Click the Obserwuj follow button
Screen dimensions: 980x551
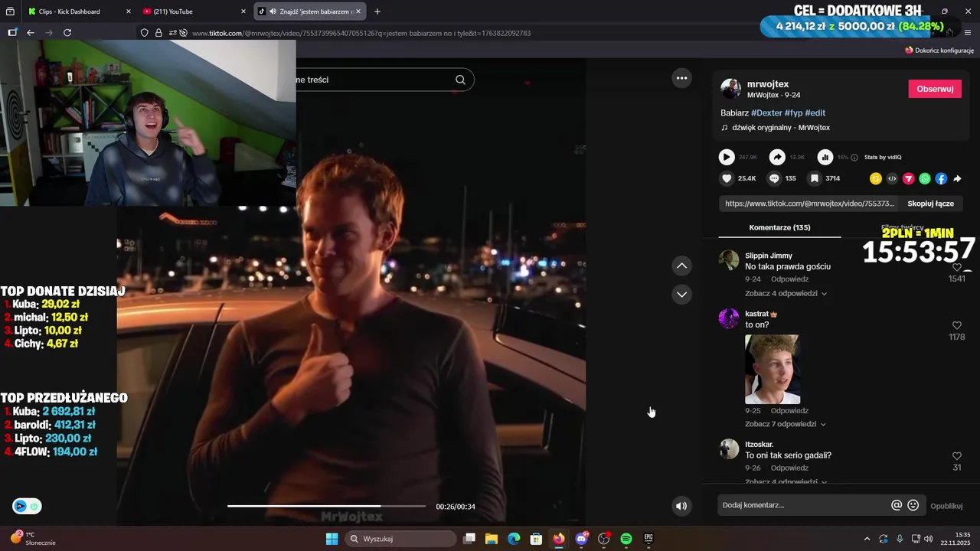pyautogui.click(x=935, y=89)
